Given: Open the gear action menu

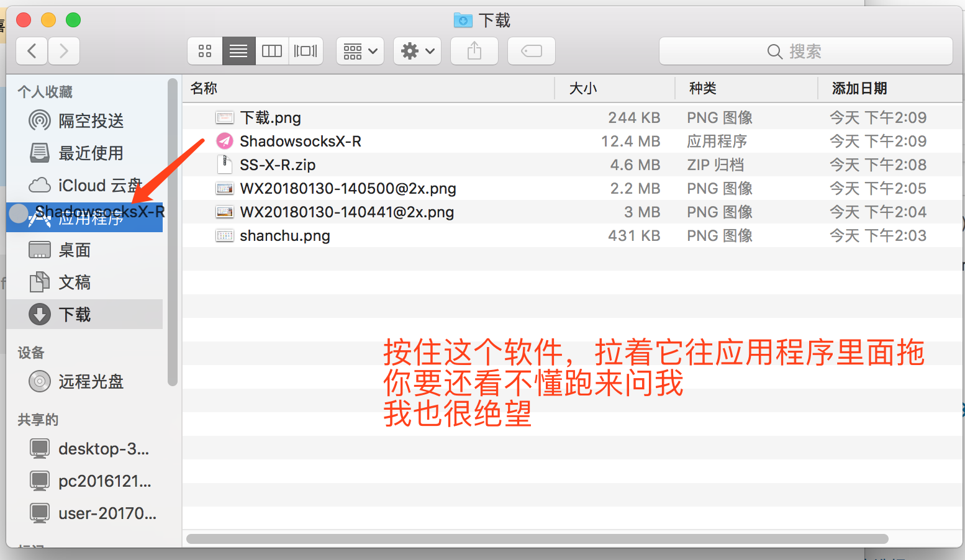Looking at the screenshot, I should click(417, 51).
